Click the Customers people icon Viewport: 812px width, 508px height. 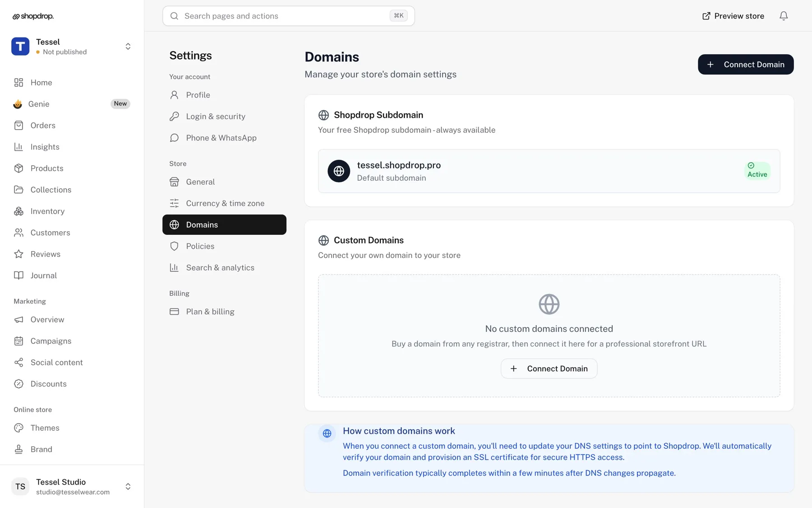coord(18,233)
